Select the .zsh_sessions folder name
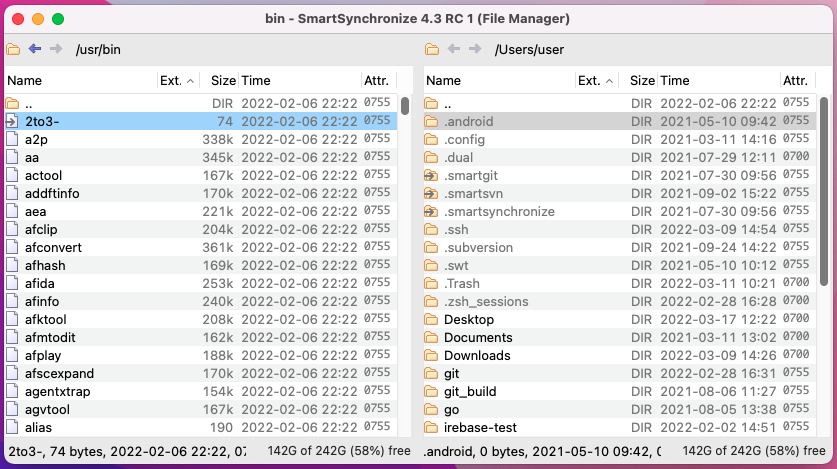This screenshot has height=469, width=837. coord(486,302)
